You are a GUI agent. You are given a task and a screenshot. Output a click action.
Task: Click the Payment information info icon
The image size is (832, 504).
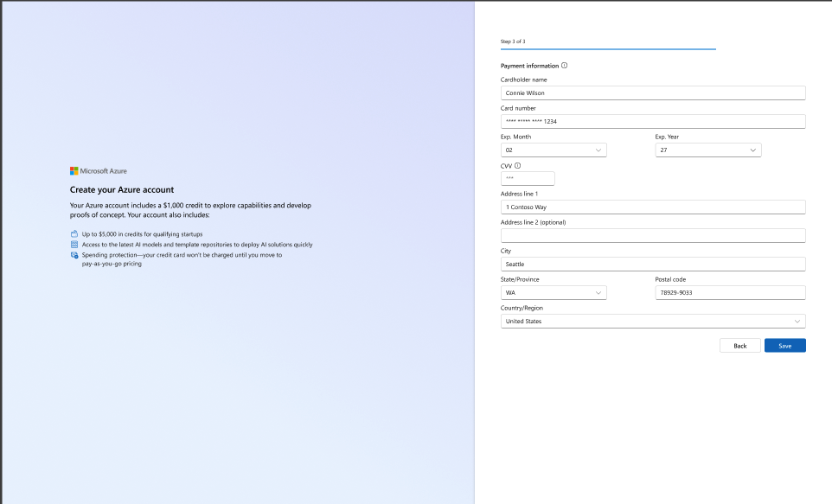(564, 66)
